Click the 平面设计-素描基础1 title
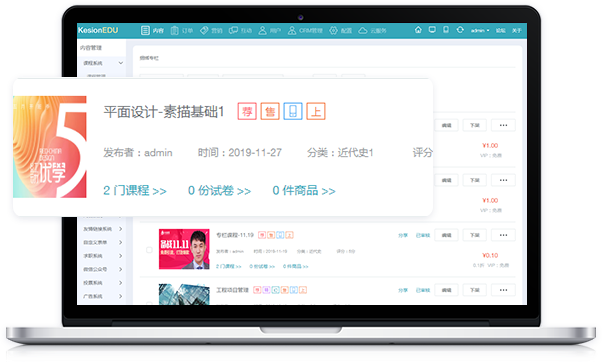 click(x=164, y=112)
